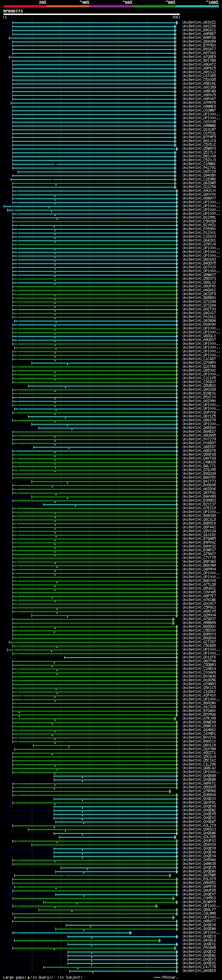Open hit UniRef100_B7FMG0
Screen dimensions: 222x980
199,45
